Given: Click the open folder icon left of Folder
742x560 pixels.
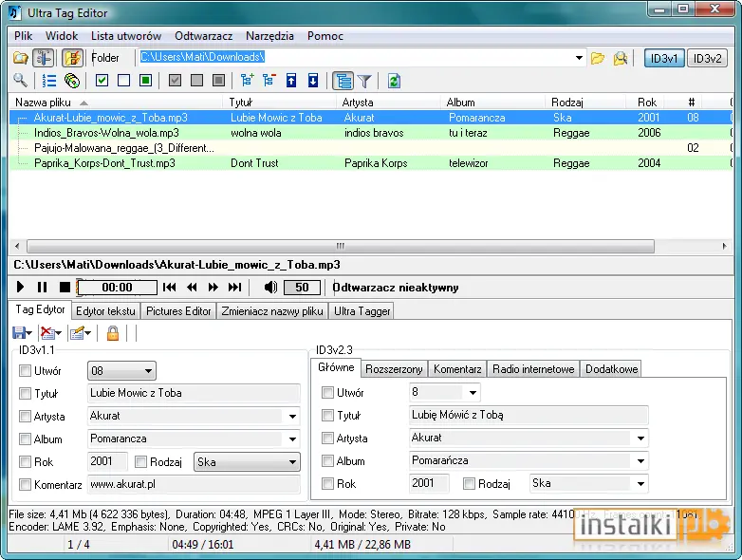Looking at the screenshot, I should point(20,58).
